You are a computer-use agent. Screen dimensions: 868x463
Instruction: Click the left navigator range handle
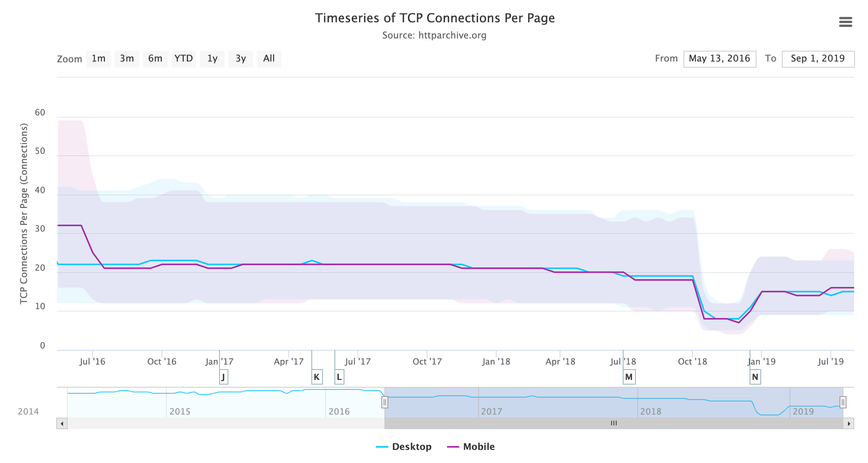tap(384, 402)
